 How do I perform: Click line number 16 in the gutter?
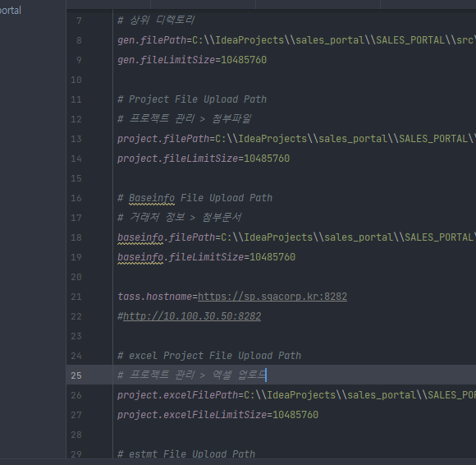click(76, 199)
